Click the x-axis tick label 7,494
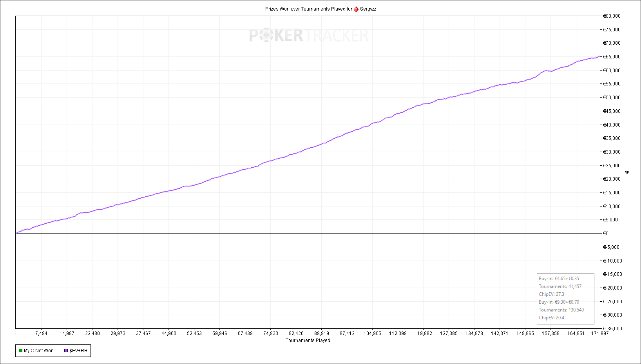This screenshot has width=641, height=364. coord(41,333)
